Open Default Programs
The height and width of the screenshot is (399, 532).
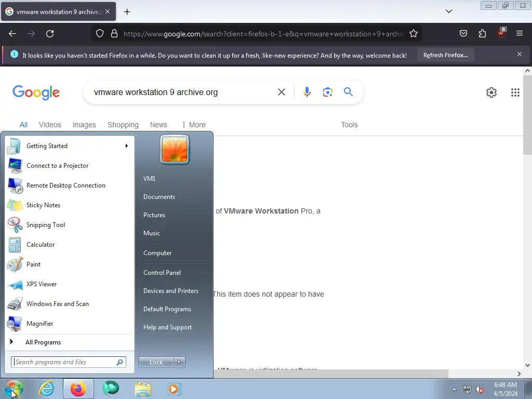point(167,309)
